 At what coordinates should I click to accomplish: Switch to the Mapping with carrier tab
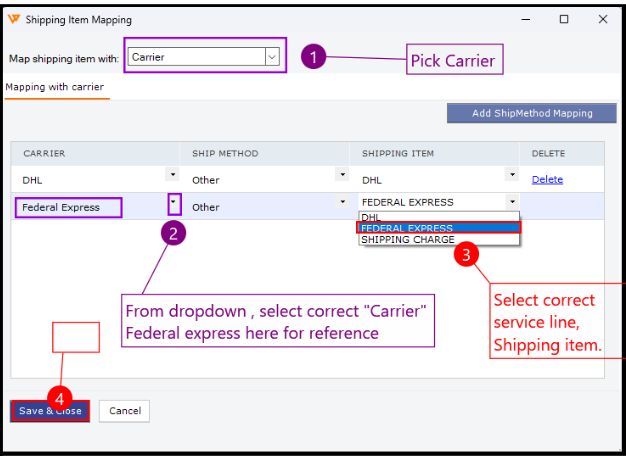(x=55, y=87)
